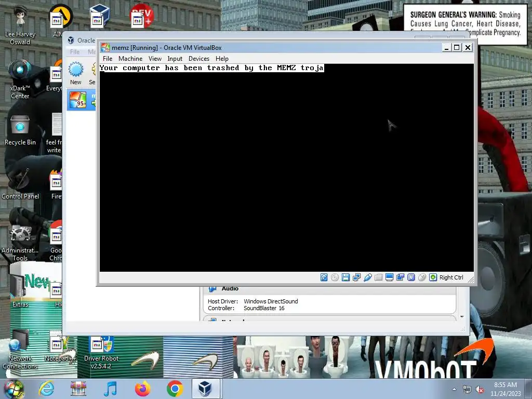Open the Devices menu of memz VM window
This screenshot has height=399, width=532.
pyautogui.click(x=199, y=59)
